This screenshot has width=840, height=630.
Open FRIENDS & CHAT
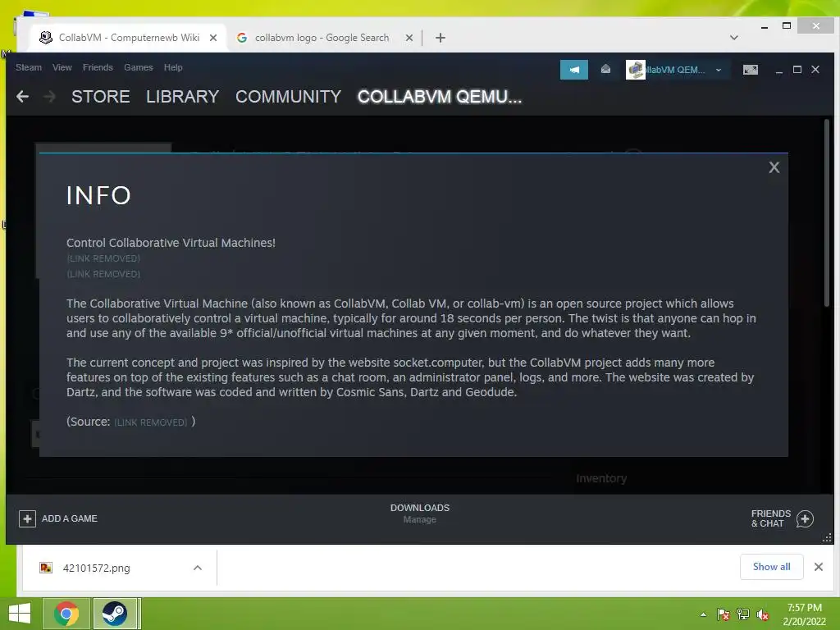771,518
